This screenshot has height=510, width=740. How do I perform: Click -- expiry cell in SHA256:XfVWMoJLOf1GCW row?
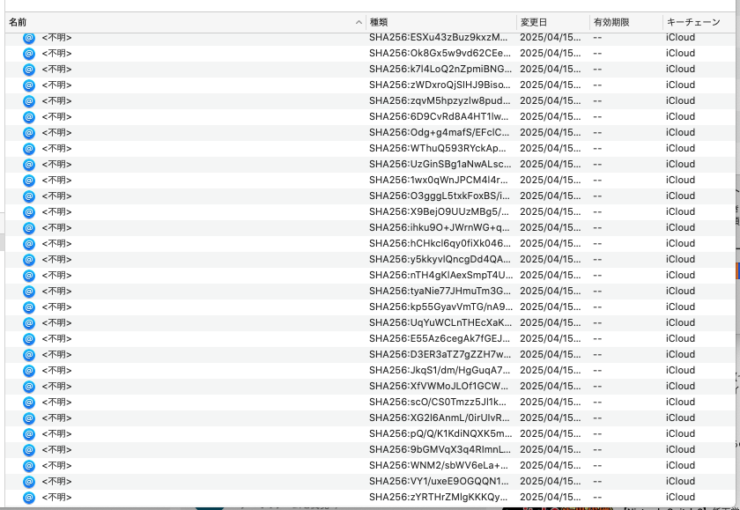click(x=597, y=386)
